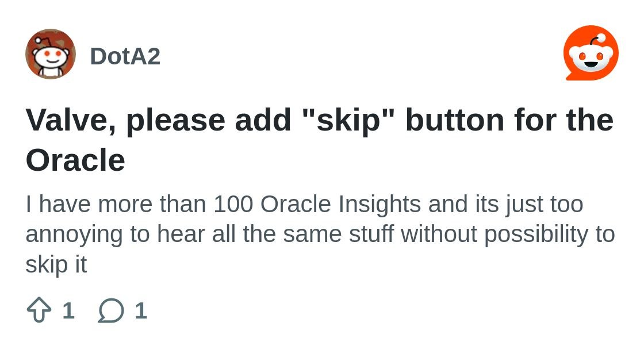Click the word "annoying" in the post body
This screenshot has height=353, width=644.
pyautogui.click(x=74, y=235)
